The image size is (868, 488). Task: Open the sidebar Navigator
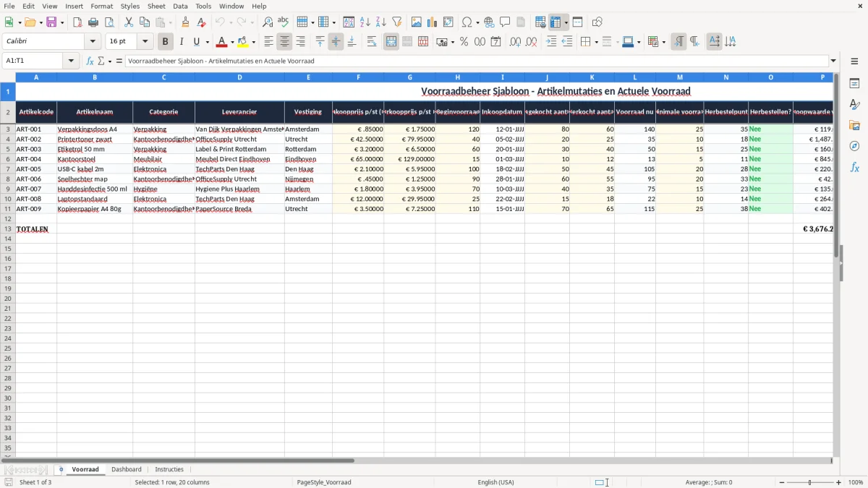(x=854, y=147)
